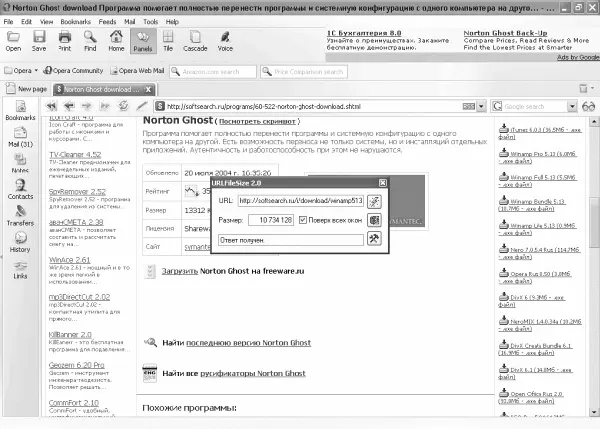Open Opera Web Mail bookmark

[137, 71]
